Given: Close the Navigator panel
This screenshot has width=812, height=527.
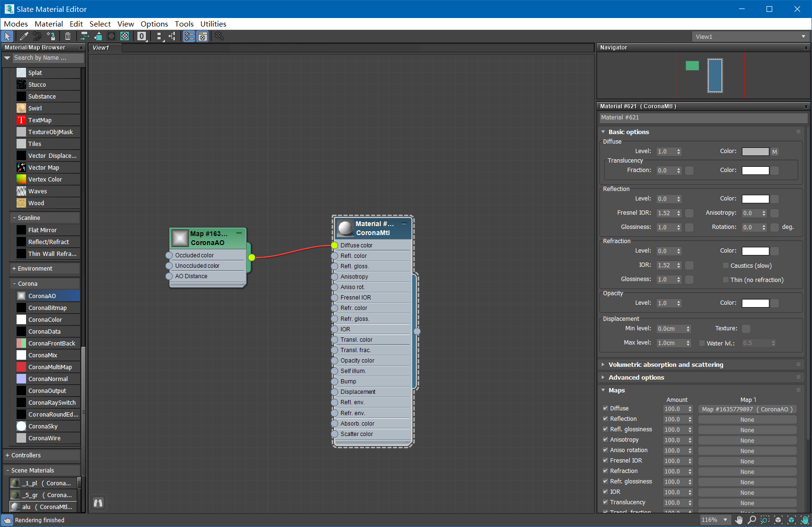Looking at the screenshot, I should click(806, 48).
